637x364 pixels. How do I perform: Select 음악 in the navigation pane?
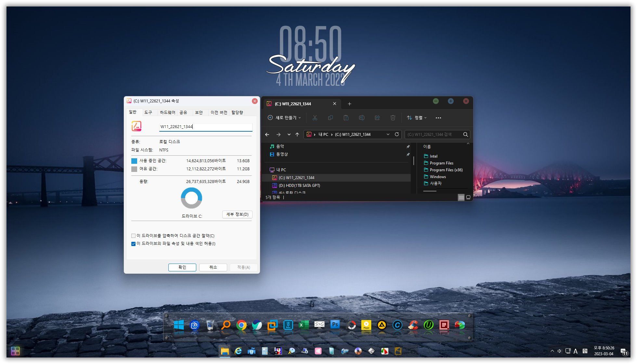(x=277, y=147)
